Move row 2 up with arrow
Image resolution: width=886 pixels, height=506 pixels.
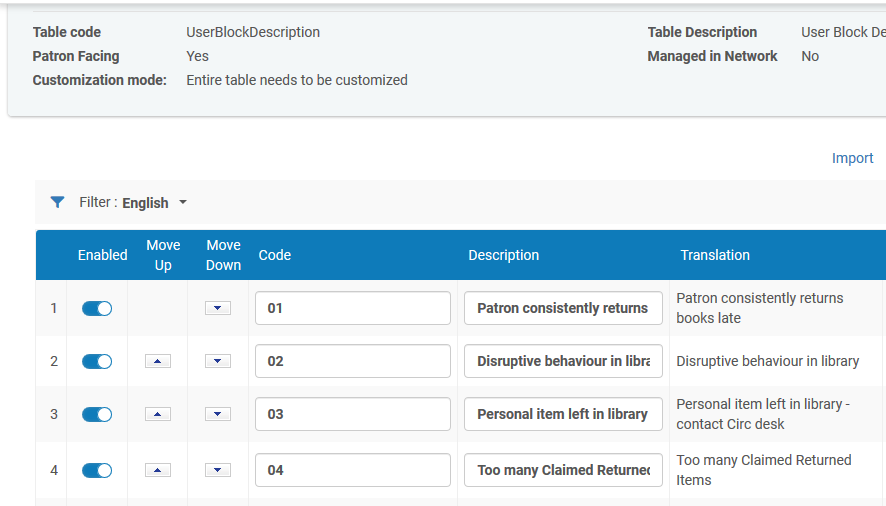pyautogui.click(x=158, y=361)
